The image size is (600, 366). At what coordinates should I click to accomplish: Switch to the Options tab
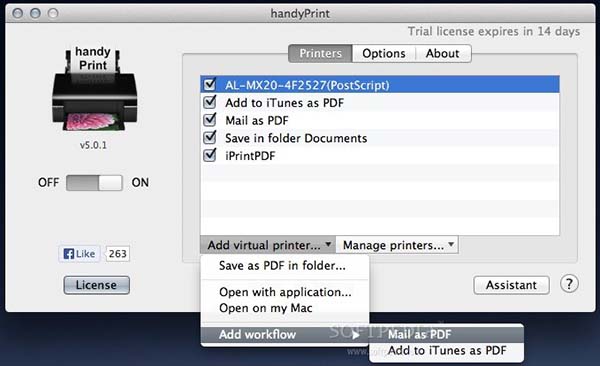point(384,53)
